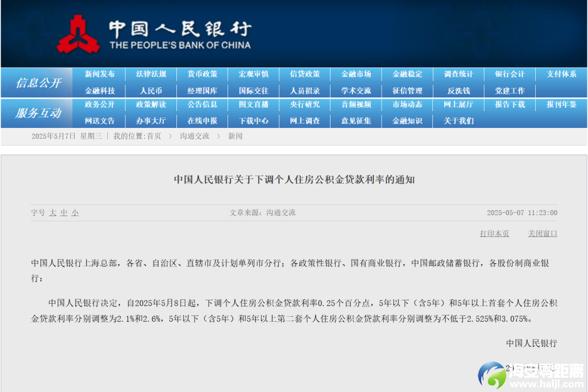Select 征信管理 navigation item
The width and height of the screenshot is (588, 392).
point(408,91)
